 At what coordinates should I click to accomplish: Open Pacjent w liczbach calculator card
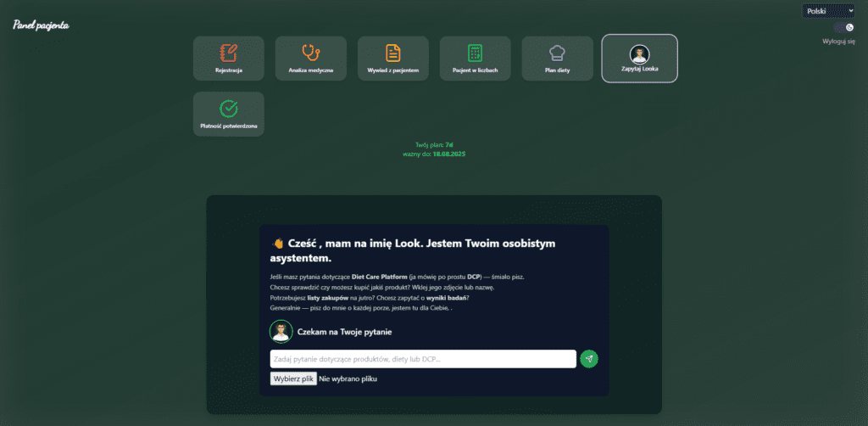475,59
